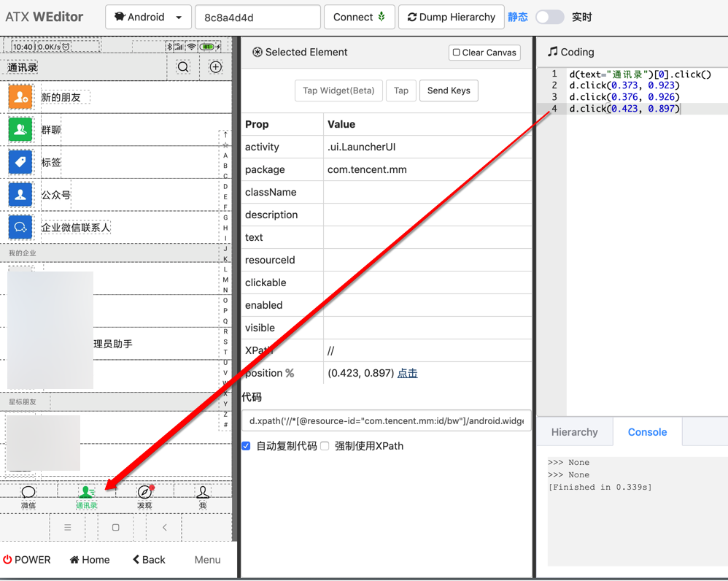
Task: Select the 新的朋友 row text
Action: [61, 97]
